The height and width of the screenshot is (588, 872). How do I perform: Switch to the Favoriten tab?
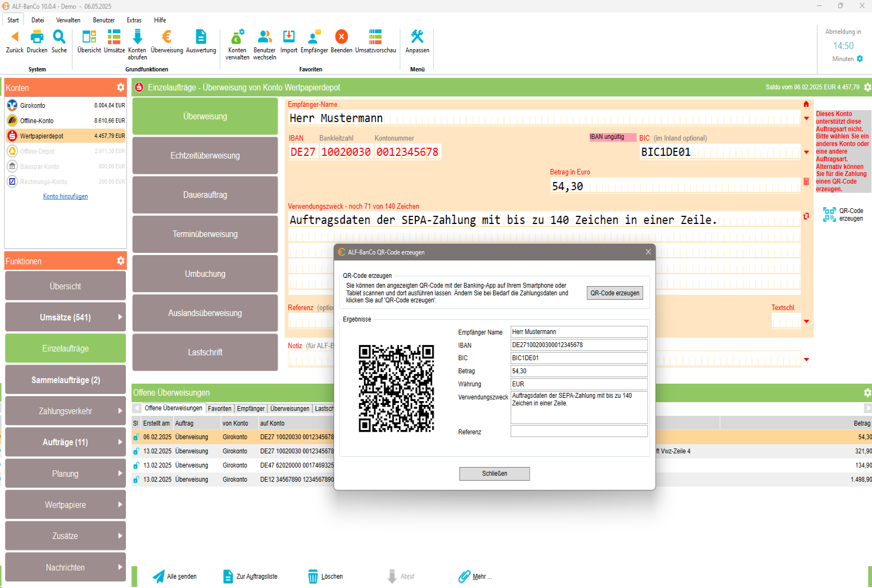220,408
